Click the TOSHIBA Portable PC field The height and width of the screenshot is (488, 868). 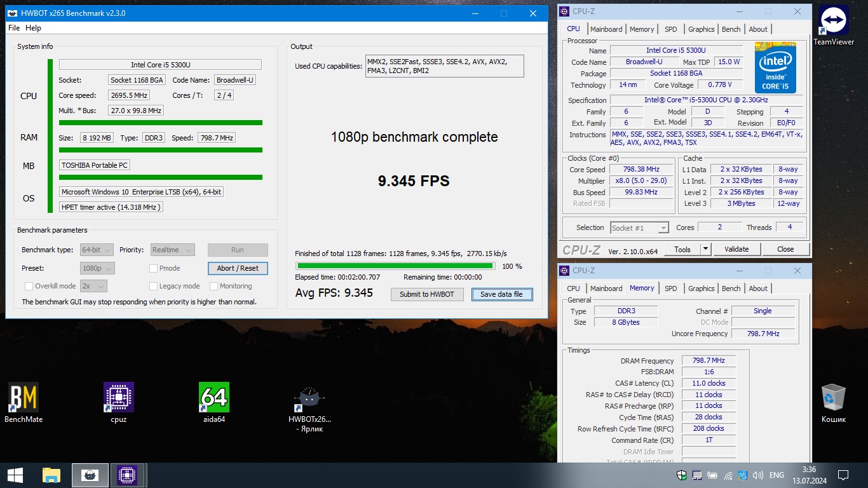pos(95,165)
